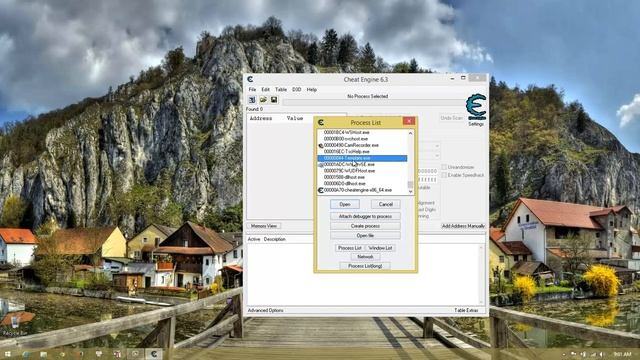
Task: Click the open folder toolbar icon
Action: click(263, 100)
